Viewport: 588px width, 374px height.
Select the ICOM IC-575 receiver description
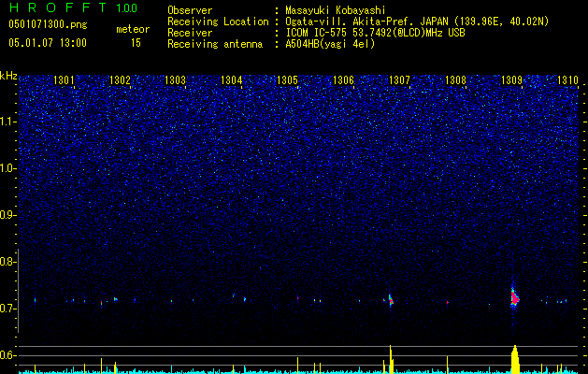pyautogui.click(x=375, y=33)
